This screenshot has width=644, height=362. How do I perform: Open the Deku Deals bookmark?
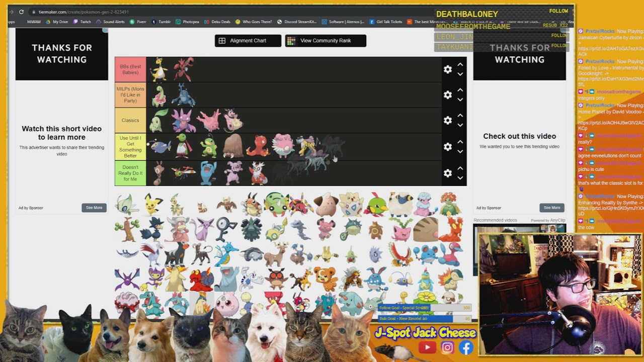tap(217, 22)
